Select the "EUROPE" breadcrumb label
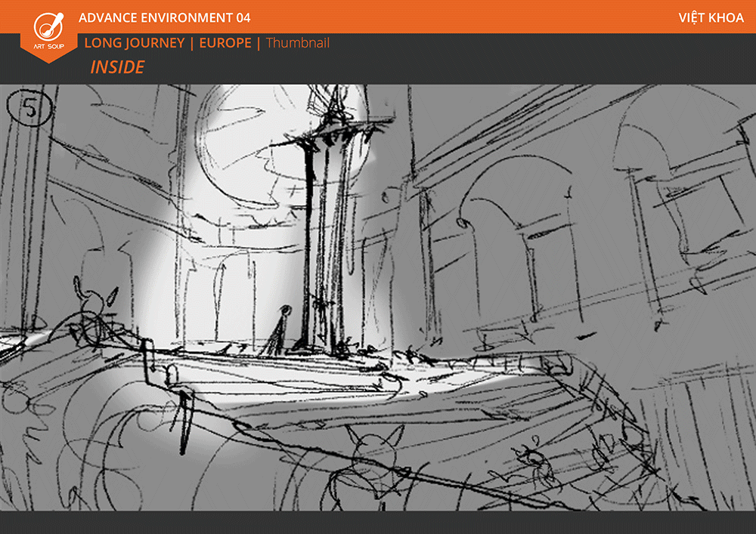The image size is (756, 534). pos(225,43)
